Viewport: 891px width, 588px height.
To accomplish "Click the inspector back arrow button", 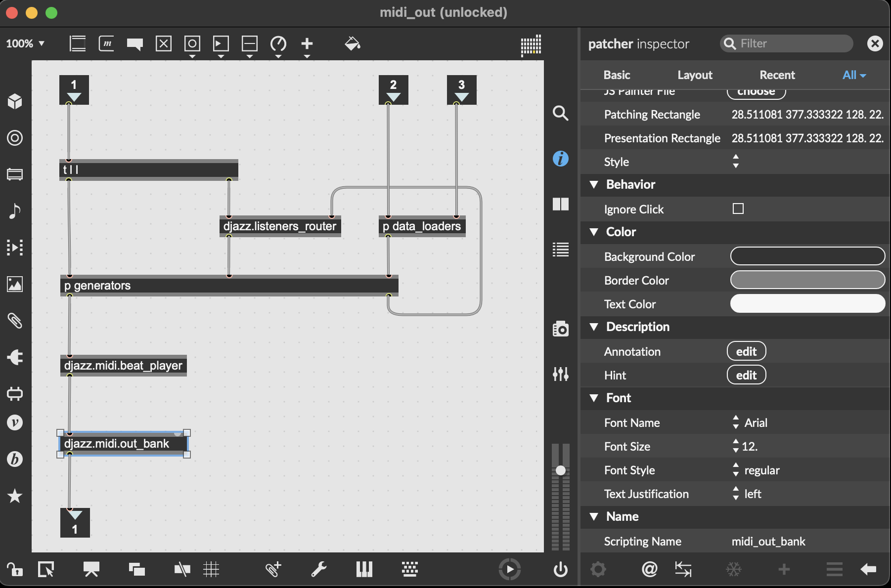I will point(868,570).
